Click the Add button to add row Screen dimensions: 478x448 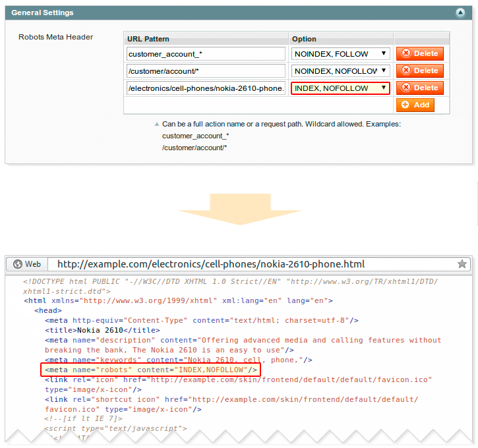(x=415, y=105)
